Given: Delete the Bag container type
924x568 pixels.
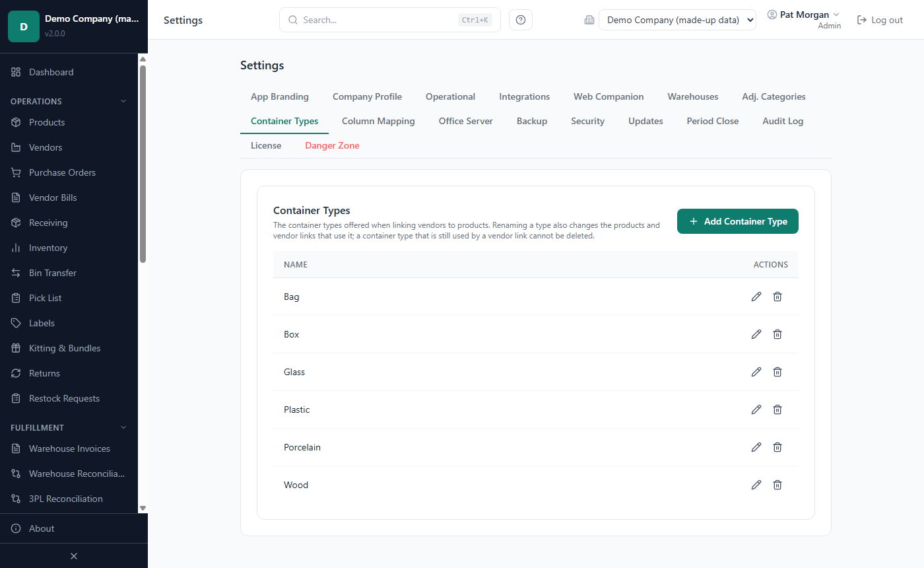Looking at the screenshot, I should (x=777, y=297).
